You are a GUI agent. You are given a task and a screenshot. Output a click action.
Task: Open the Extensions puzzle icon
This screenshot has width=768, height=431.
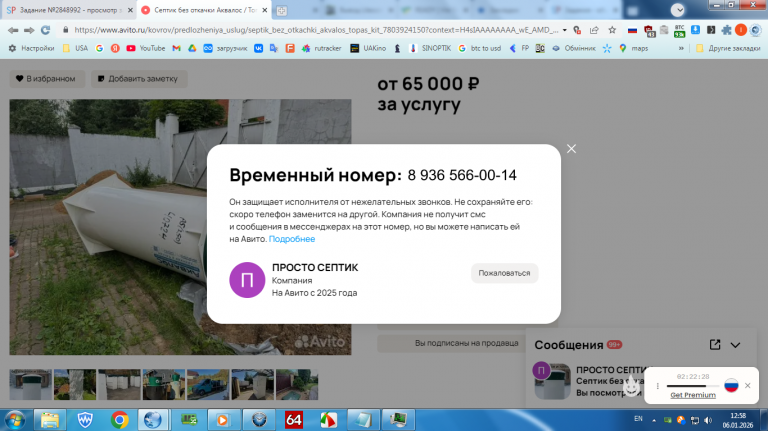click(726, 30)
